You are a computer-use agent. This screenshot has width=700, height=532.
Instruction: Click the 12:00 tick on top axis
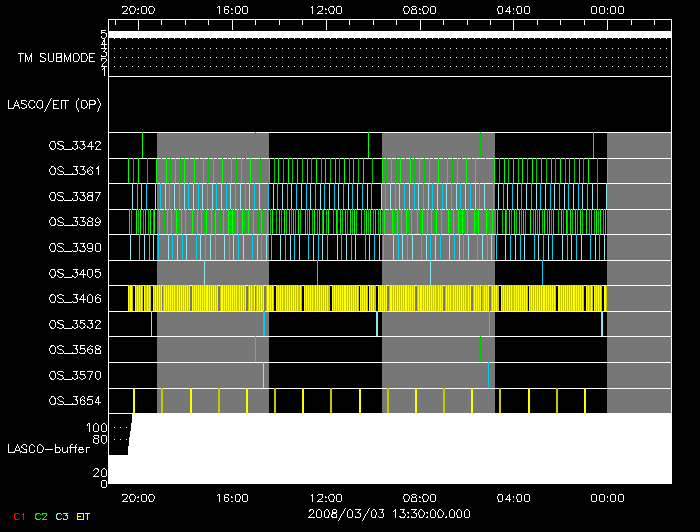pyautogui.click(x=326, y=9)
